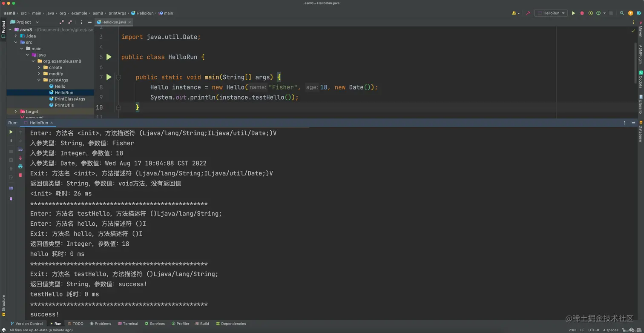This screenshot has height=333, width=644.
Task: Open Run panel options menu (three dots, right)
Action: [625, 123]
